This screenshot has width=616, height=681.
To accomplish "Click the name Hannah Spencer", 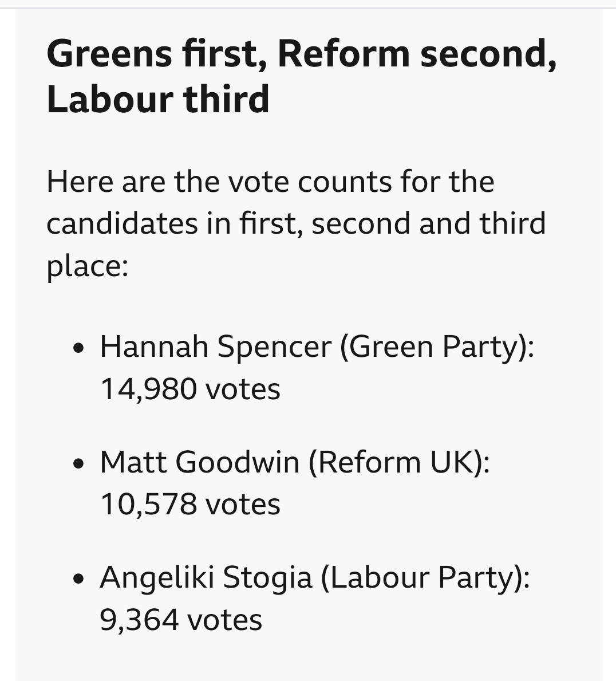I will [x=216, y=347].
